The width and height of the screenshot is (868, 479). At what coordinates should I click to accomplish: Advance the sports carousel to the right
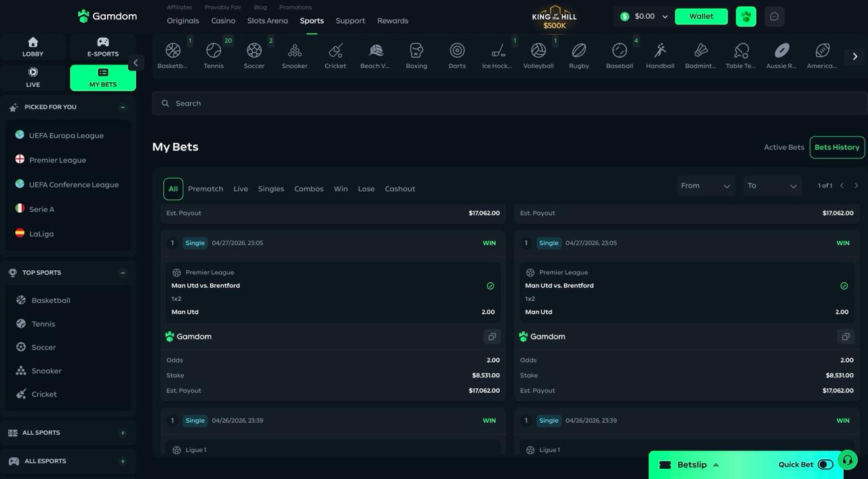pos(855,56)
